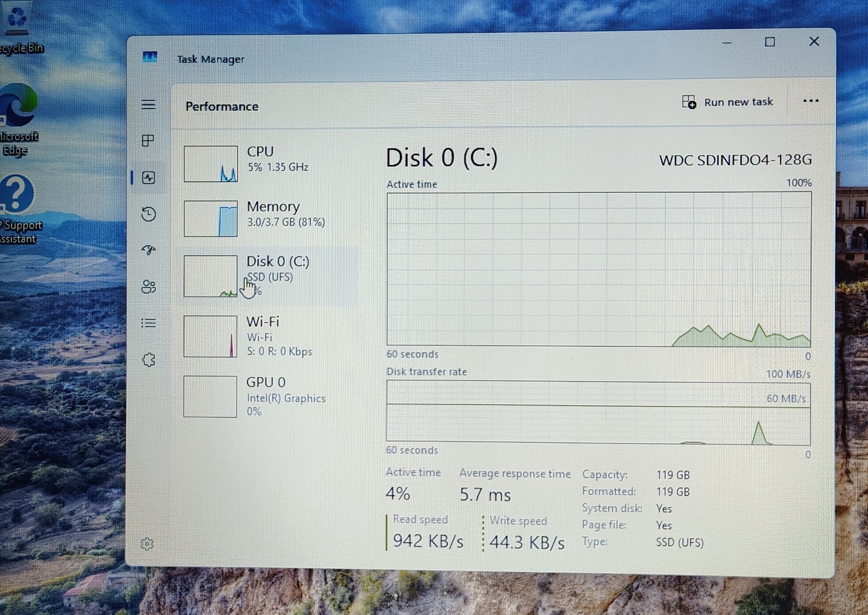
Task: Select the Performance page icon
Action: pyautogui.click(x=149, y=177)
